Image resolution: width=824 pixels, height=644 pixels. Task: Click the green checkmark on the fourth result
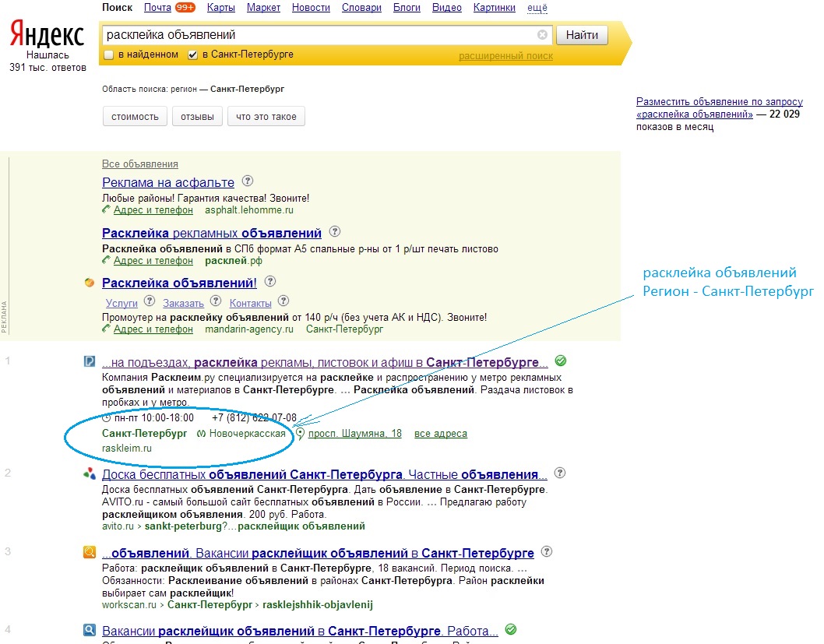pyautogui.click(x=511, y=629)
